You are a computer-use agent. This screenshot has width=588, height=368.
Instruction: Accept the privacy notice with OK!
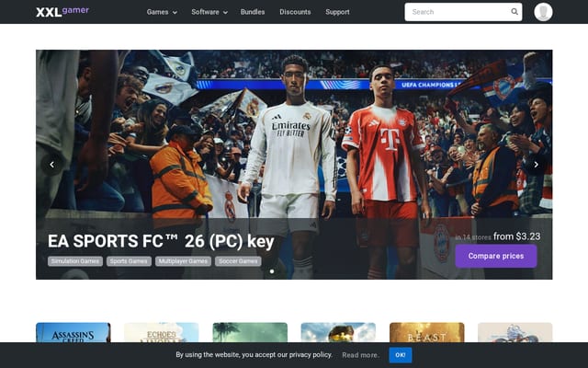401,355
